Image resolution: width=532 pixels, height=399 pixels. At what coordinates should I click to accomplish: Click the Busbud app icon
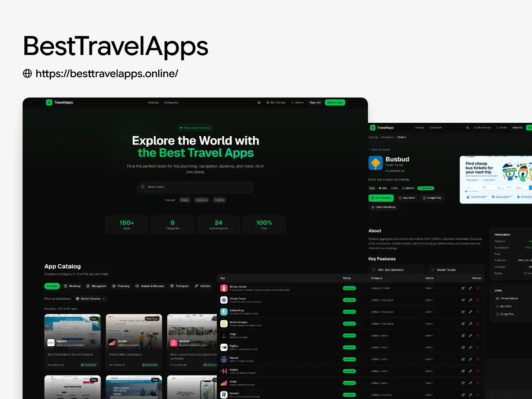376,163
